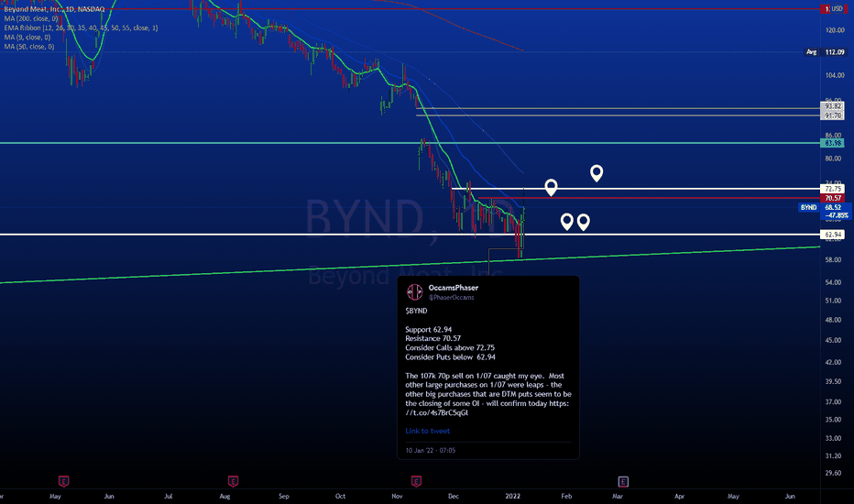Select the pin marker on the 72.75 line
This screenshot has height=504, width=854.
pyautogui.click(x=552, y=188)
